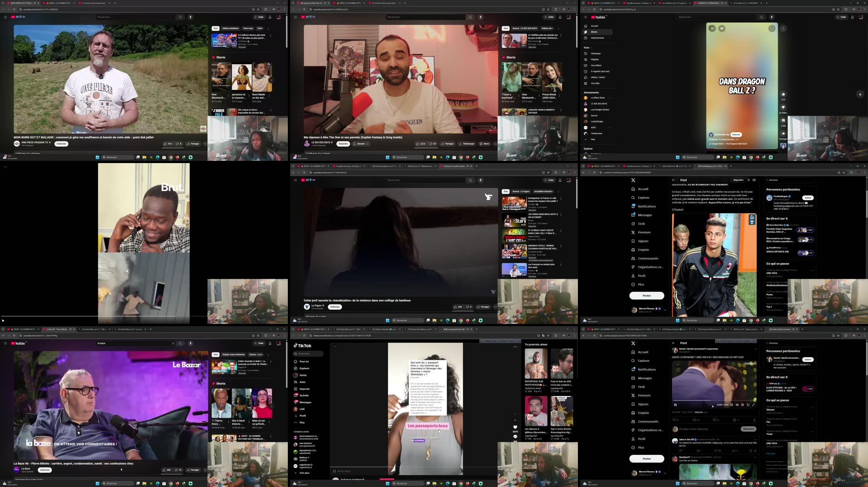Click the X logo in Footballogue post window
Image resolution: width=868 pixels, height=487 pixels.
pos(633,180)
